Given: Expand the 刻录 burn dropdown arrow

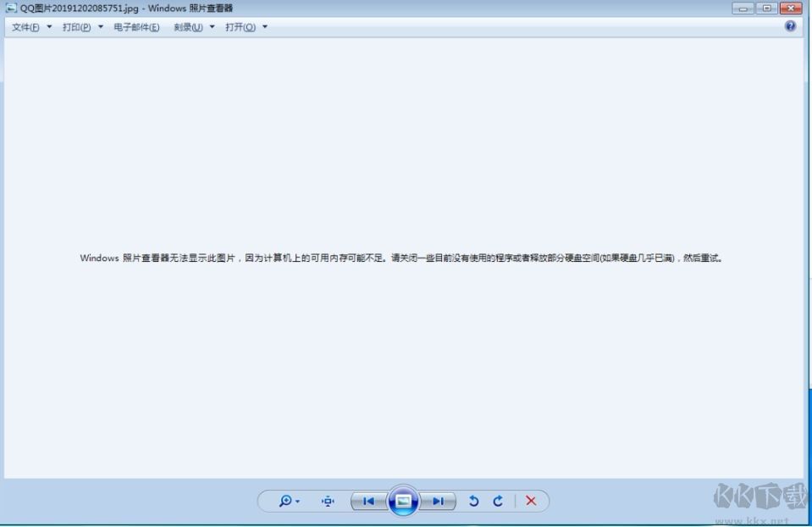Looking at the screenshot, I should pyautogui.click(x=212, y=26).
